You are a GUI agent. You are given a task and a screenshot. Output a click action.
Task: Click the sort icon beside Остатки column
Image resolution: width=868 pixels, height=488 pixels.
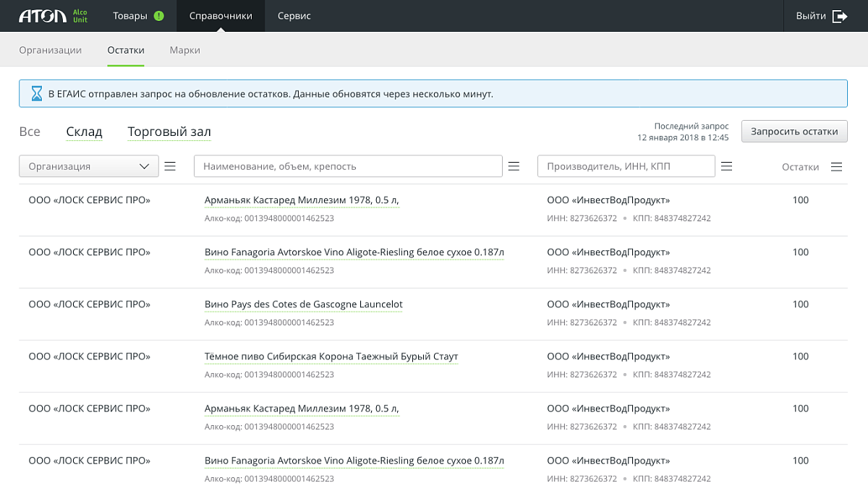pos(836,167)
